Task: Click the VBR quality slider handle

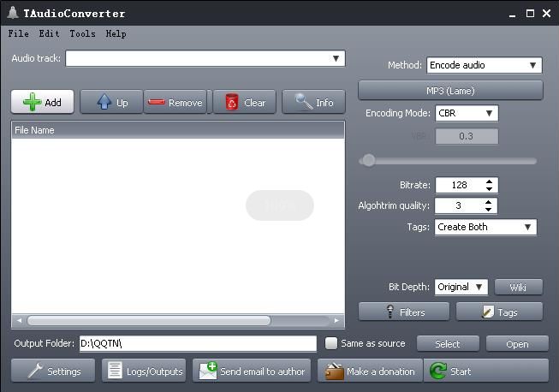Action: coord(369,160)
